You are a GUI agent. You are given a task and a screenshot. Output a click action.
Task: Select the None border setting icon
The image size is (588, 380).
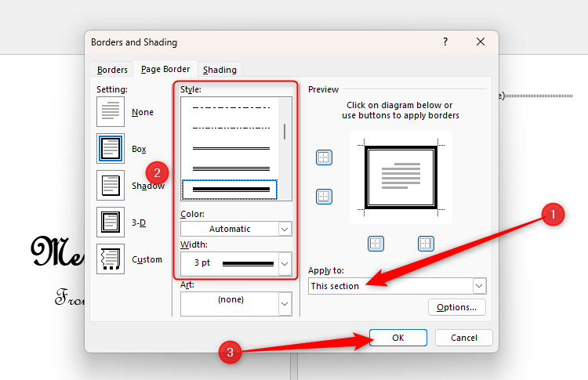111,112
